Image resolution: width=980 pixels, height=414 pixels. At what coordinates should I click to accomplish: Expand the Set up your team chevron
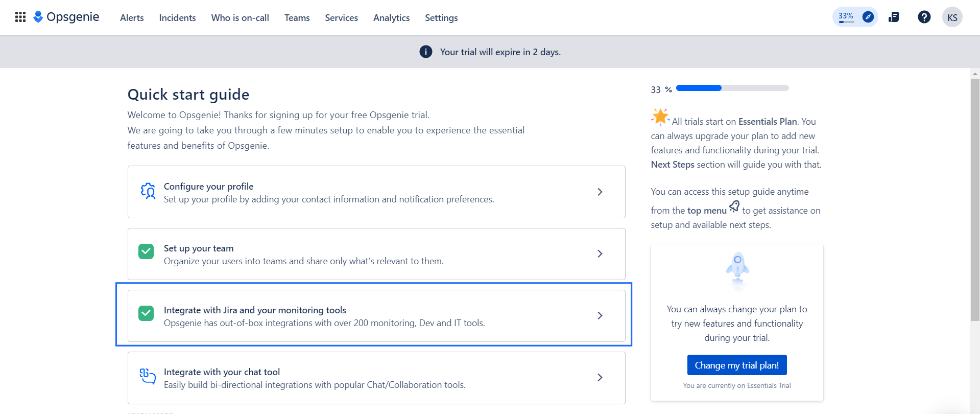[x=600, y=254]
